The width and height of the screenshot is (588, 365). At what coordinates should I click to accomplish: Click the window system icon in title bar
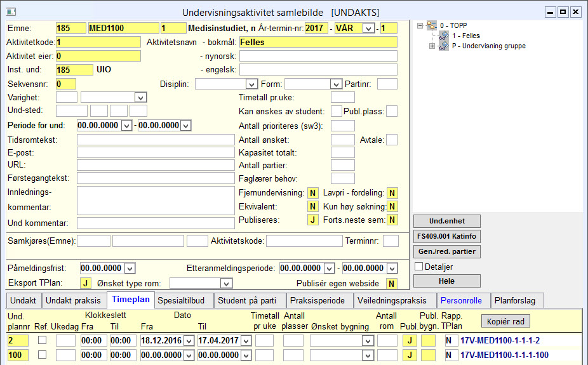click(x=11, y=12)
